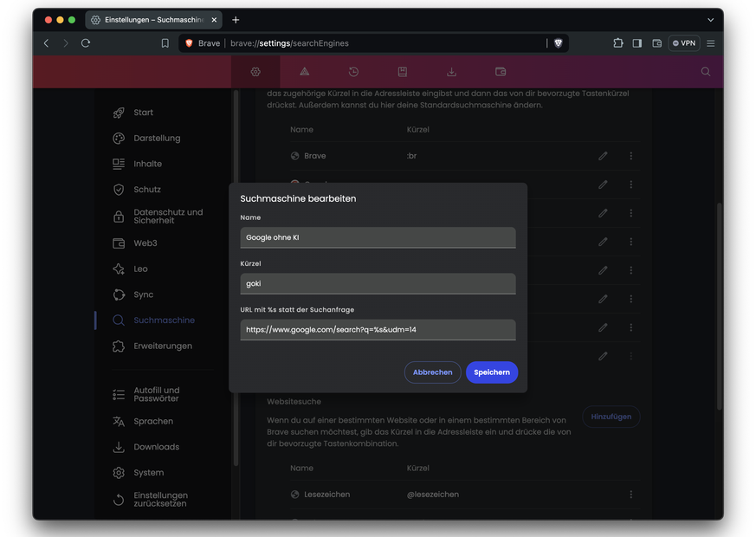Bookmark this page icon in toolbar
This screenshot has height=537, width=756.
[165, 43]
